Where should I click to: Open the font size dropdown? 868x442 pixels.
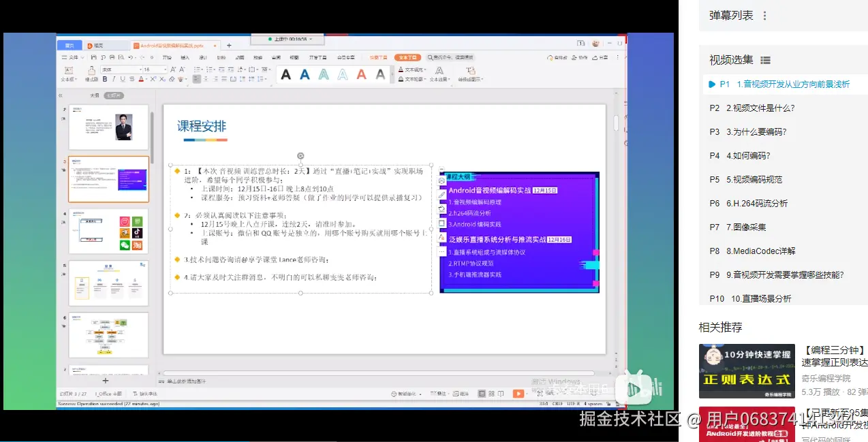pos(154,69)
